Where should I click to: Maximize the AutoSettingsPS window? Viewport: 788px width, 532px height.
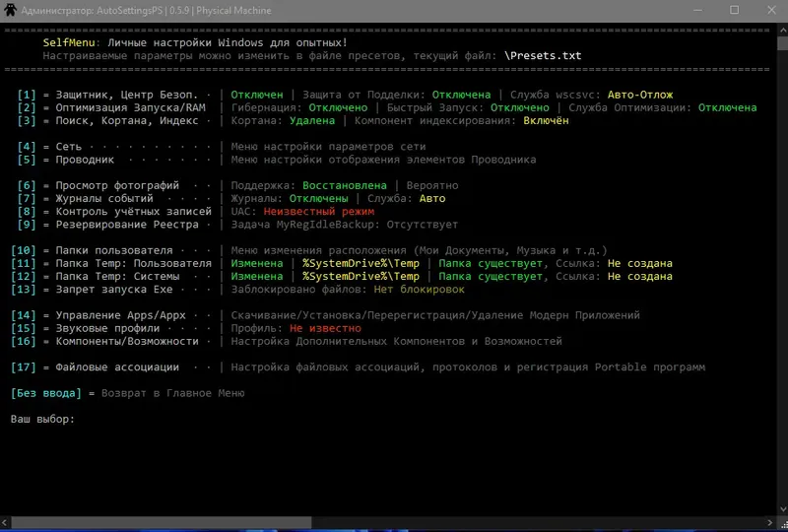734,10
